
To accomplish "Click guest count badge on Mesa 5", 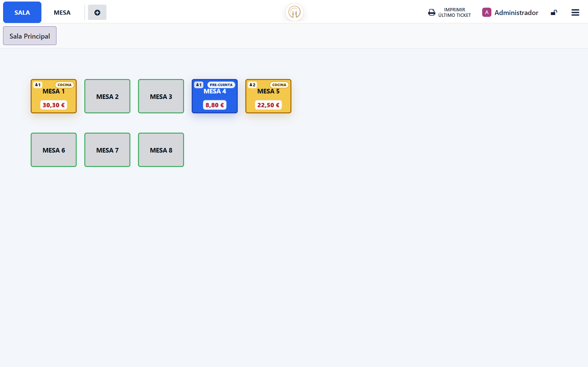I will (252, 85).
